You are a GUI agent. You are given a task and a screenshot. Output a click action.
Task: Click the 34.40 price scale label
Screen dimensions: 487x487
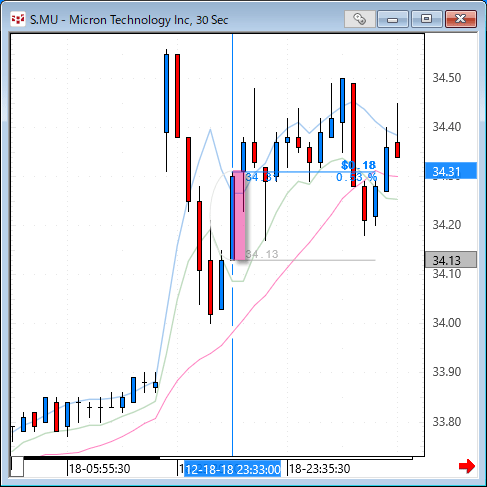[x=447, y=127]
